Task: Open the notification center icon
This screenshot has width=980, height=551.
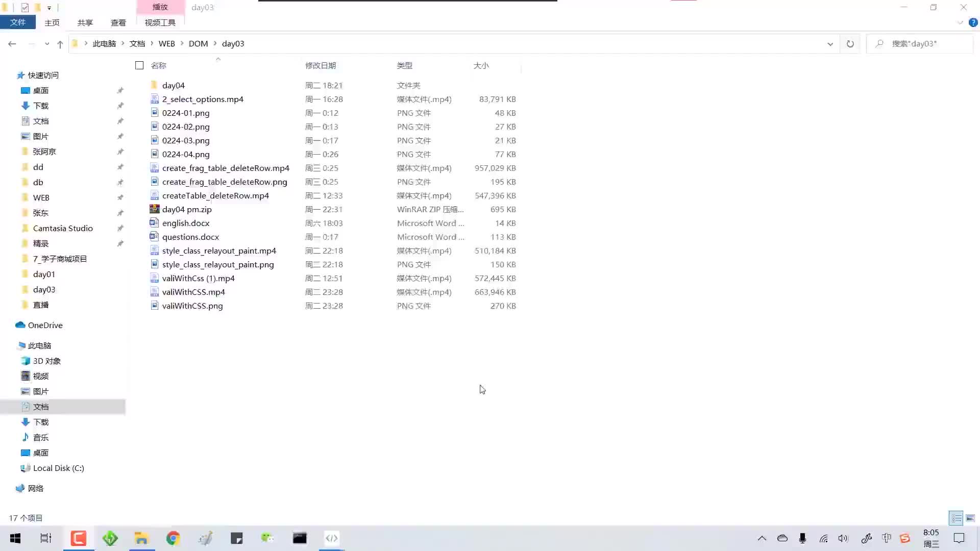Action: click(x=959, y=538)
